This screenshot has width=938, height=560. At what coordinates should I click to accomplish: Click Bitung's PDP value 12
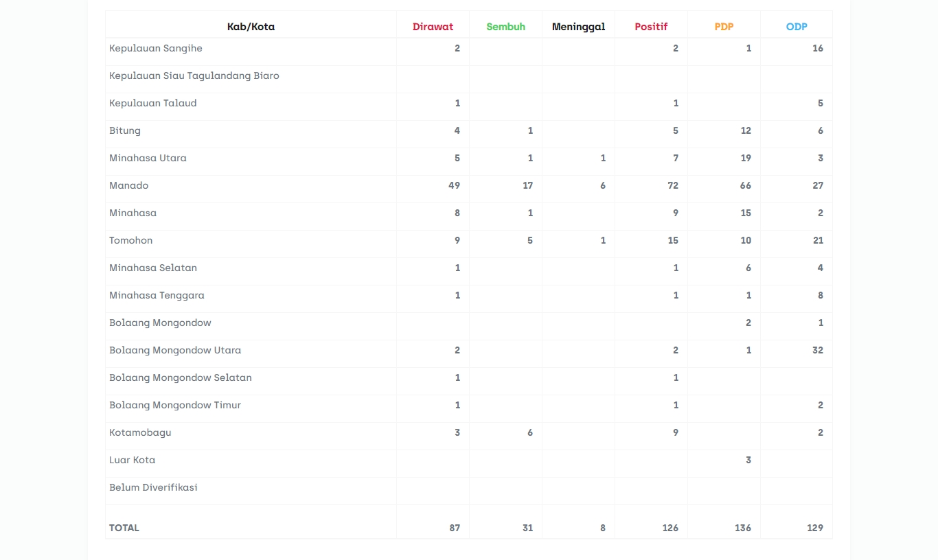[746, 130]
